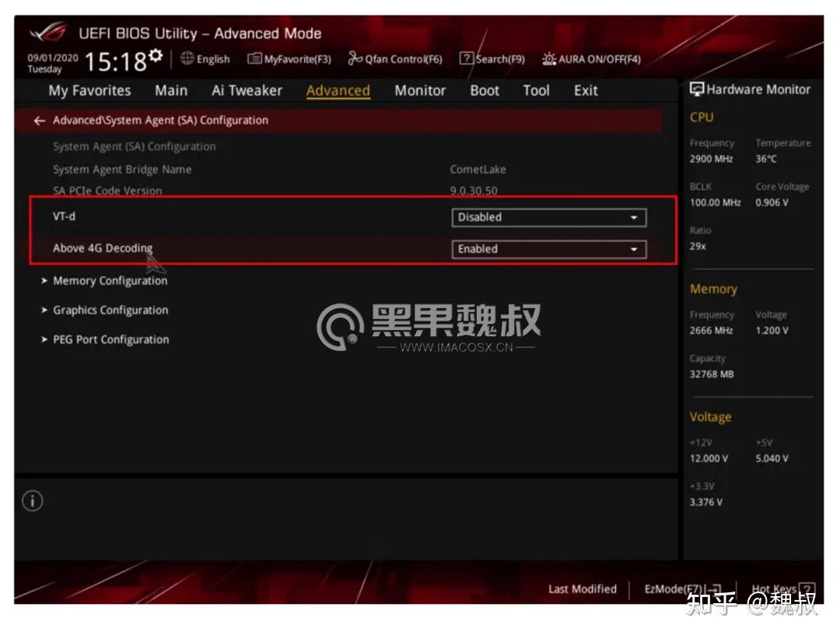
Task: Open the Hardware Monitor panel
Action: (x=751, y=89)
